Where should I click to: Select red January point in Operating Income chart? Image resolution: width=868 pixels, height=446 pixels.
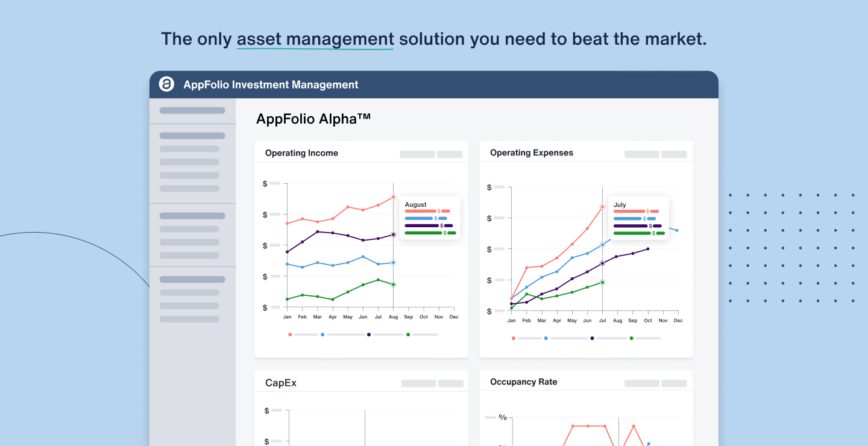pos(287,224)
